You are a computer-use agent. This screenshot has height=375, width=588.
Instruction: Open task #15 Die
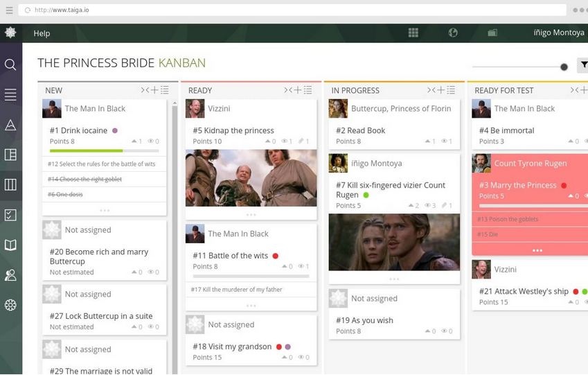(488, 234)
